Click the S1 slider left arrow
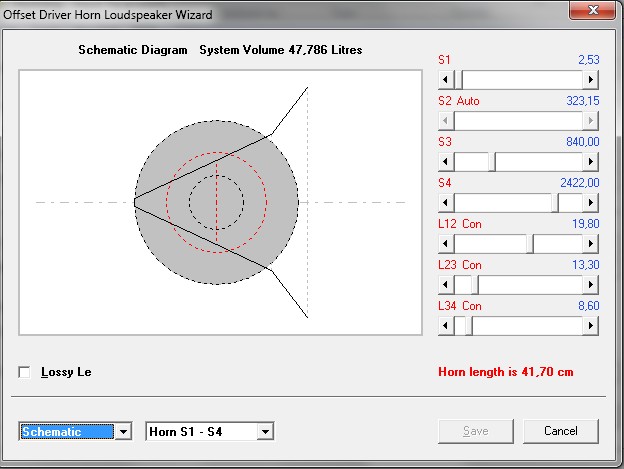 (x=446, y=80)
